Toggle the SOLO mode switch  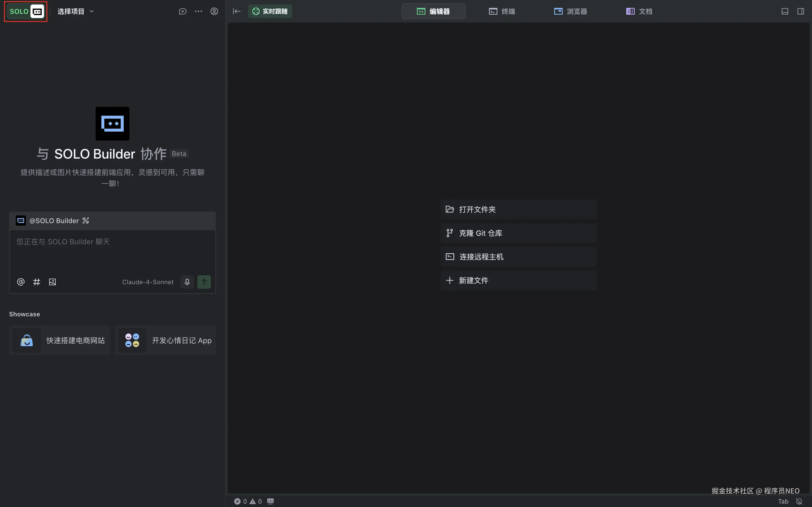[x=26, y=11]
